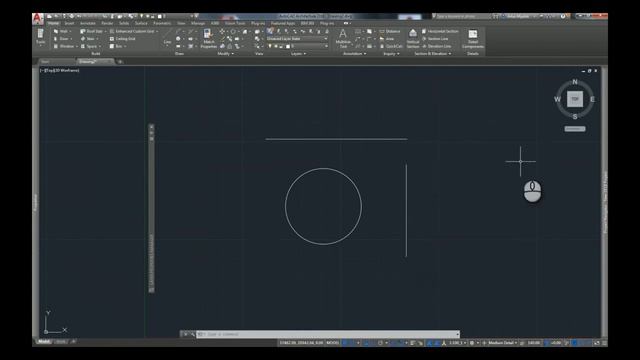Viewport: 640px width, 360px height.
Task: Activate the Line drawing tool
Action: (x=167, y=37)
